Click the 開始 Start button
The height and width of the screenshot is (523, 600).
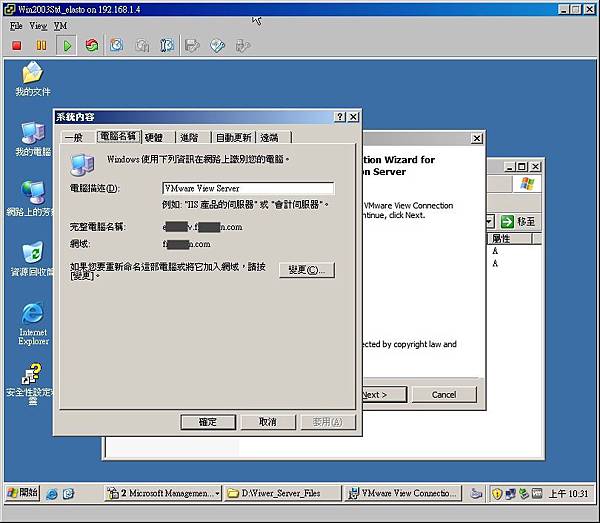tap(23, 493)
